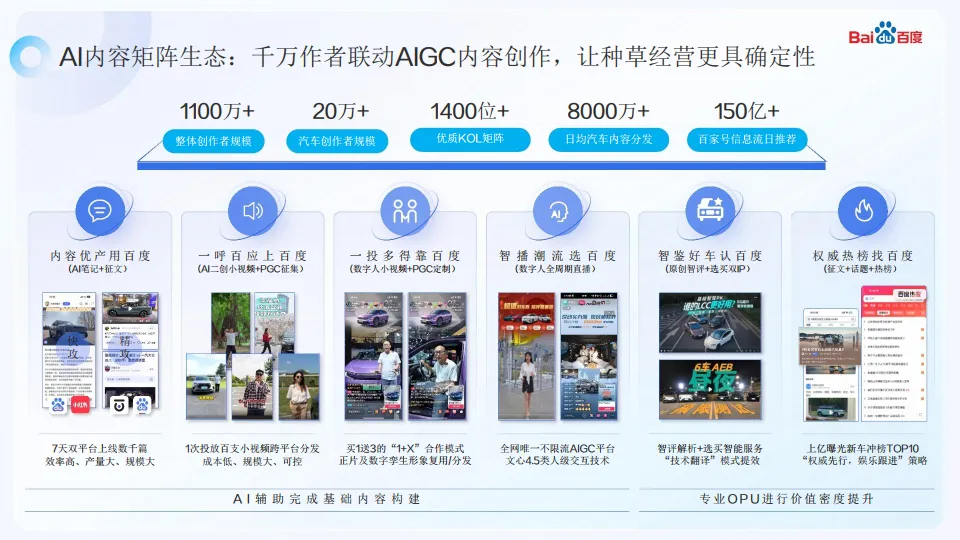
Task: Click the caption 全网唯一不限流AIGC平台
Action: coord(557,448)
